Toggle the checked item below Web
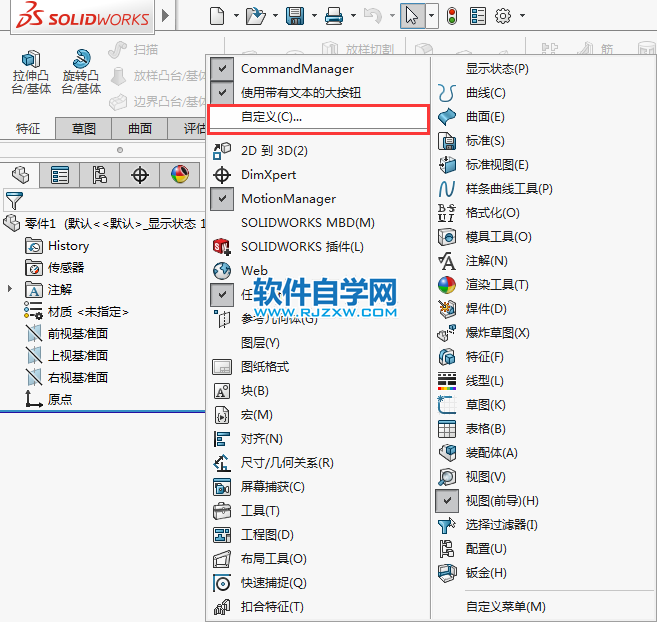This screenshot has width=657, height=622. [222, 294]
